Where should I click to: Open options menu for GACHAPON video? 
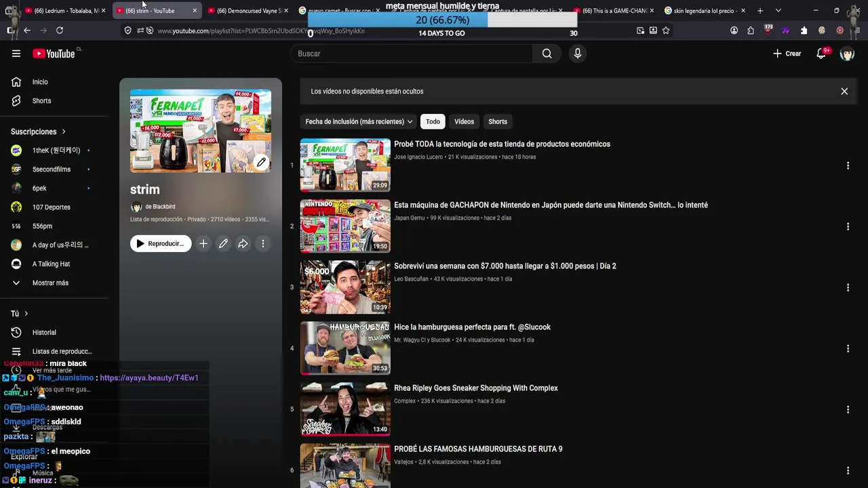tap(848, 226)
